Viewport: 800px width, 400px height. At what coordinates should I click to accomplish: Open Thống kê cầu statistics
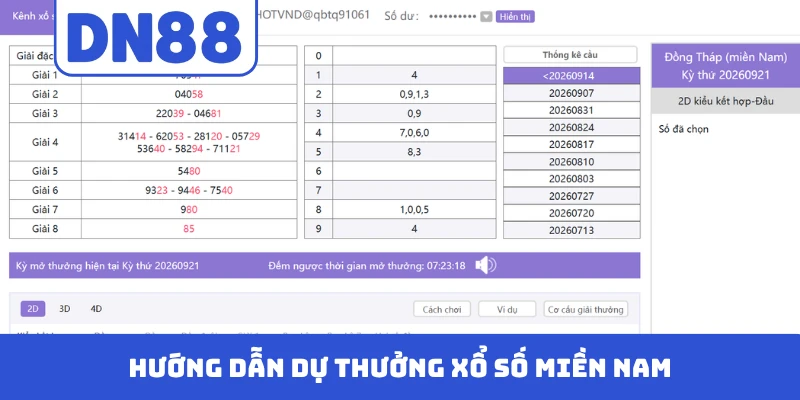[x=570, y=55]
